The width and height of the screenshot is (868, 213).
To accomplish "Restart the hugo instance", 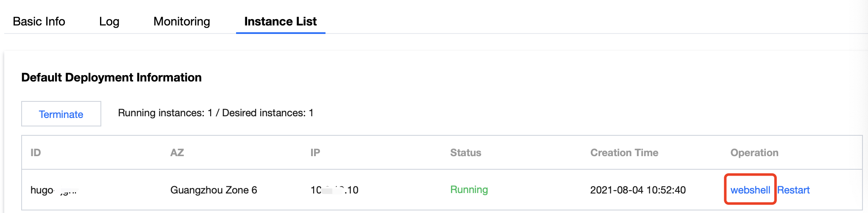I will point(793,190).
